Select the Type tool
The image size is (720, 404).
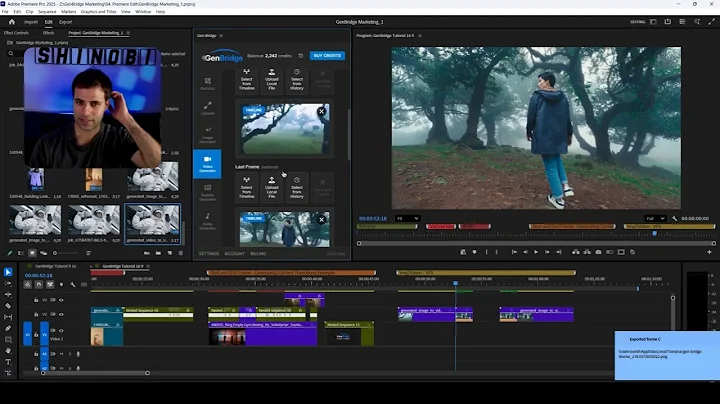click(8, 362)
